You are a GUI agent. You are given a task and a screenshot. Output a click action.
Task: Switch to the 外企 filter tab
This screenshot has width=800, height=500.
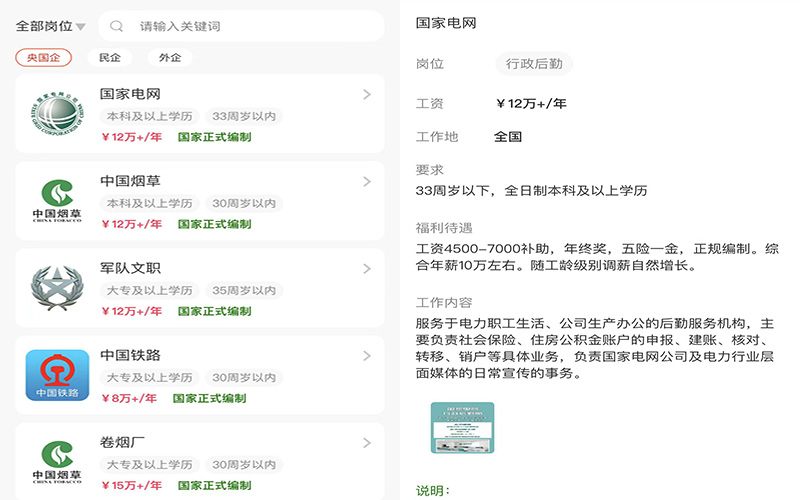(170, 58)
